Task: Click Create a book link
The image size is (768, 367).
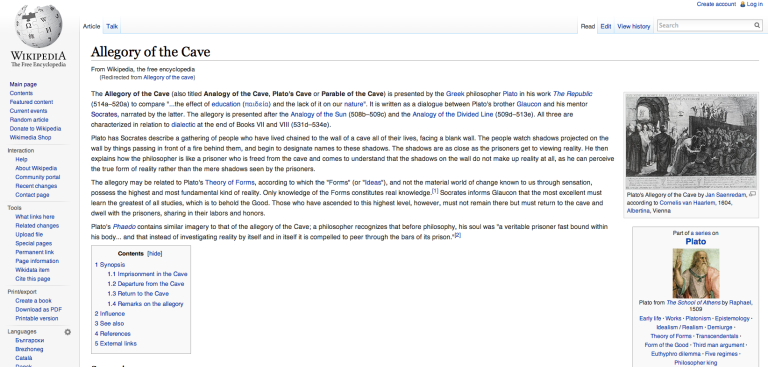Action: [33, 301]
